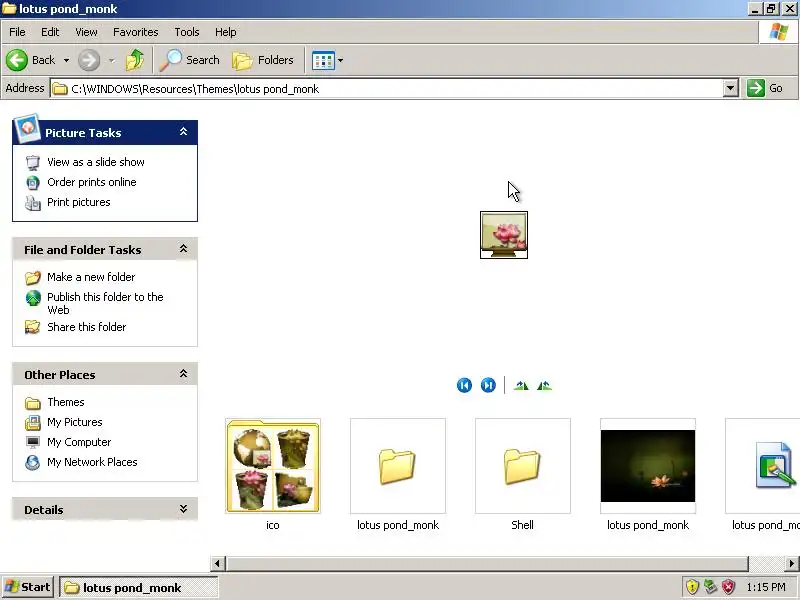The width and height of the screenshot is (800, 600).
Task: Show the next image in filmstrip
Action: 488,385
